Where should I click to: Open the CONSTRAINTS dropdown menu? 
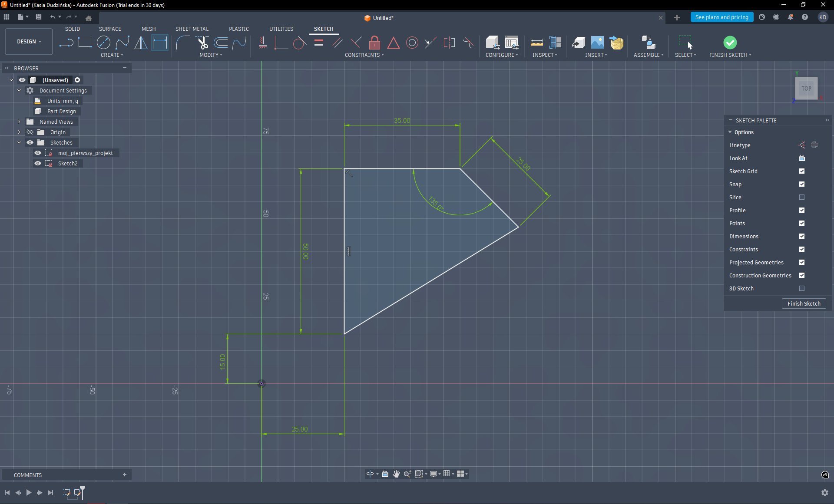click(364, 55)
